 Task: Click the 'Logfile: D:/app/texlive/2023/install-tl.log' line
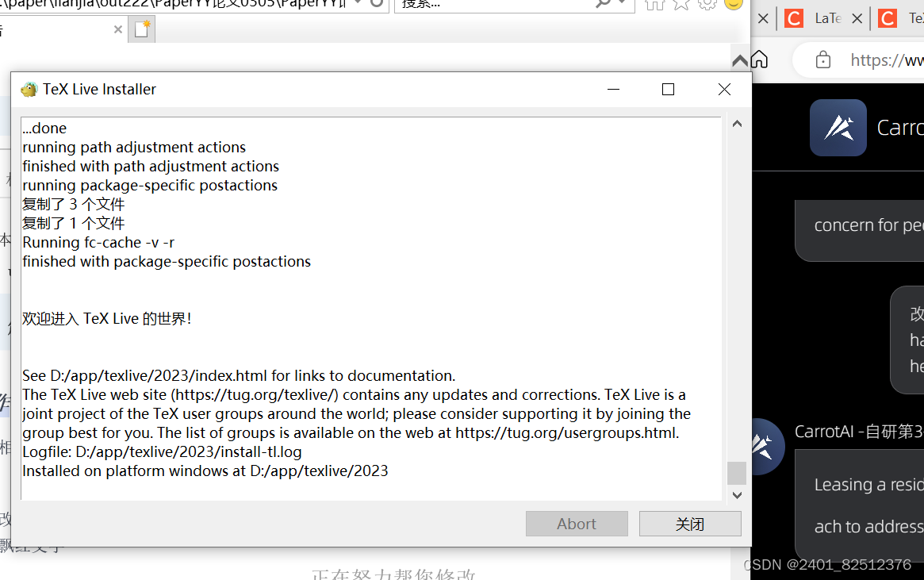pyautogui.click(x=162, y=452)
